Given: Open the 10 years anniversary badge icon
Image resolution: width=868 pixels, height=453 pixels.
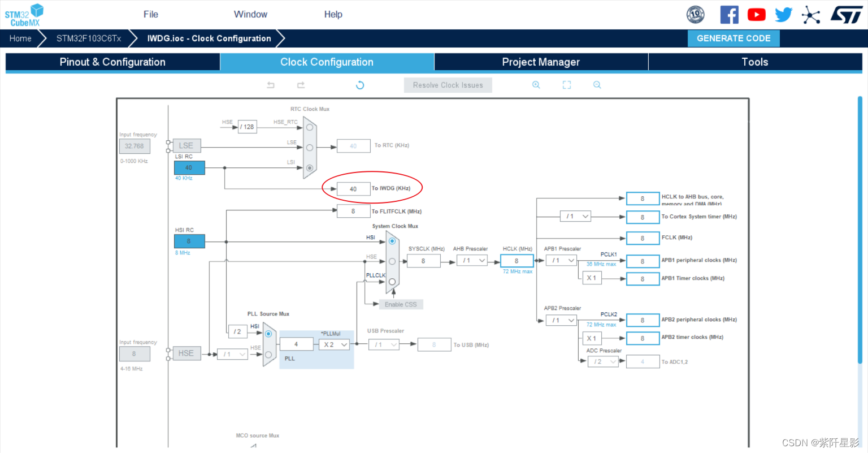Looking at the screenshot, I should [695, 15].
